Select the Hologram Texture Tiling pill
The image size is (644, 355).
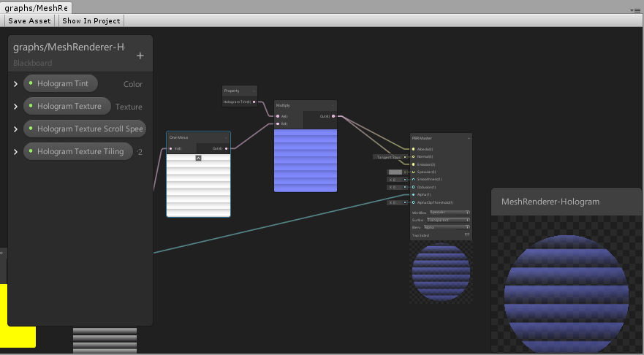[x=78, y=151]
